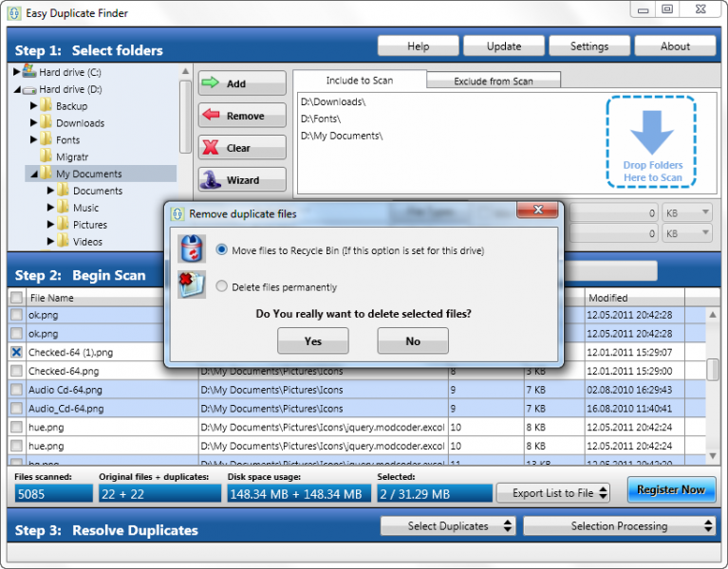Click the Music folder icon
This screenshot has width=728, height=569.
(63, 207)
